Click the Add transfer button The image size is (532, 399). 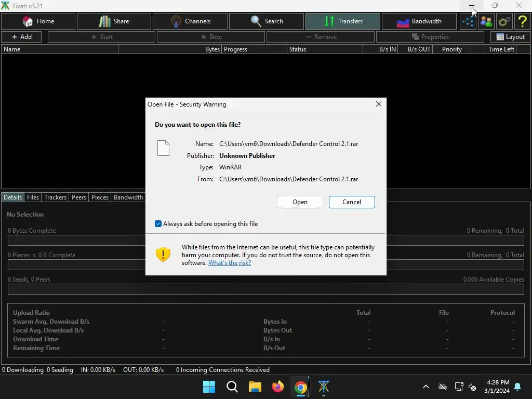pos(21,37)
